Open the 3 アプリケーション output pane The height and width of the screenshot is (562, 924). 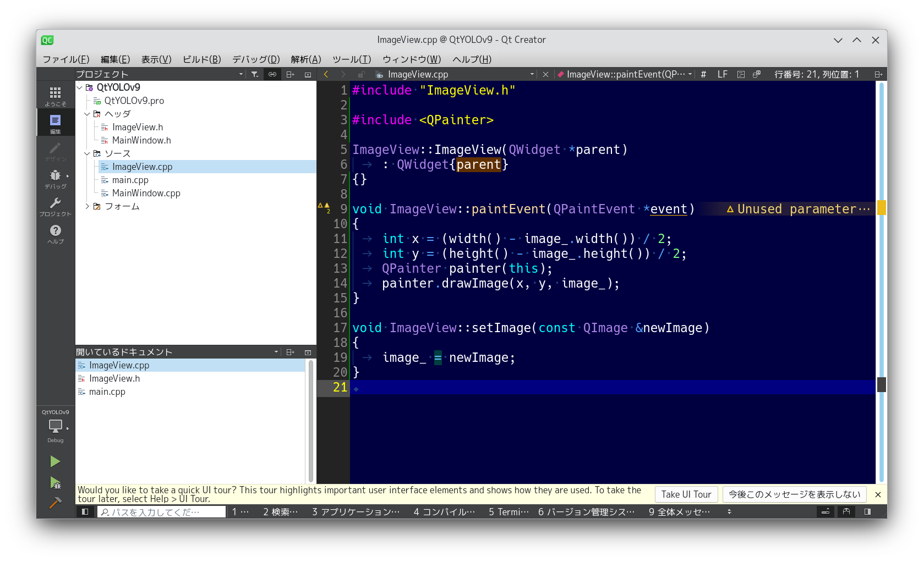356,512
